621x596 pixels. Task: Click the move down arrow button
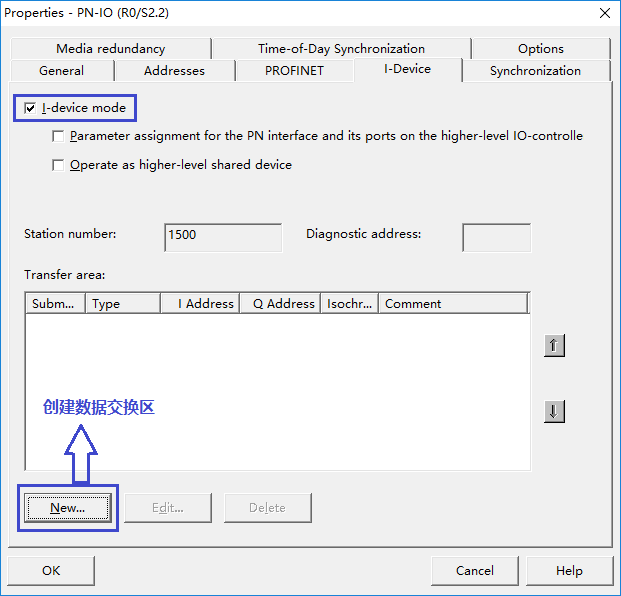click(554, 411)
